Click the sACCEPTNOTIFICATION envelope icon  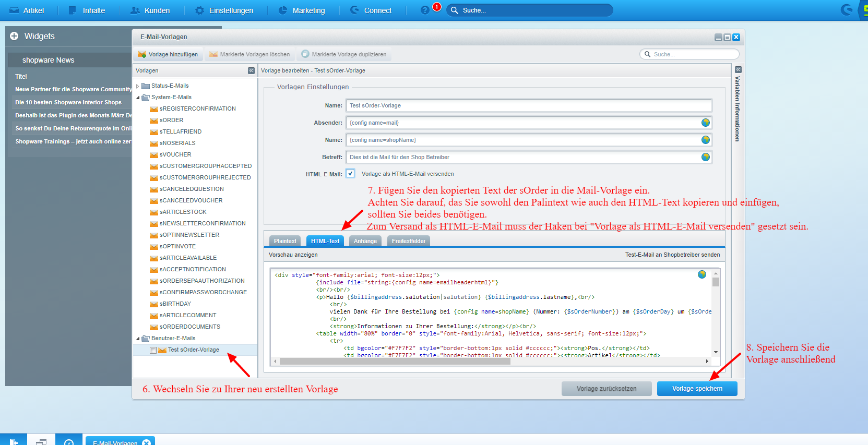click(154, 270)
